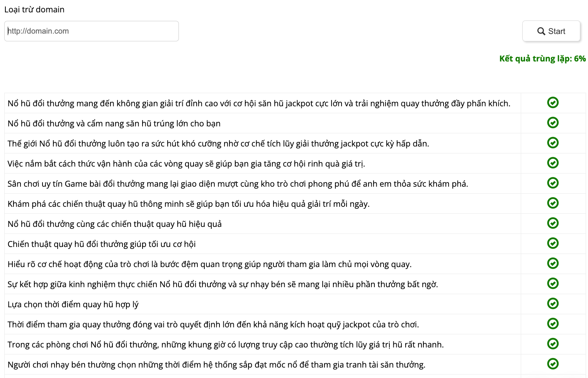The image size is (588, 378).
Task: Click checkmark beside 'Người chơi nhạy bén' row
Action: (553, 364)
